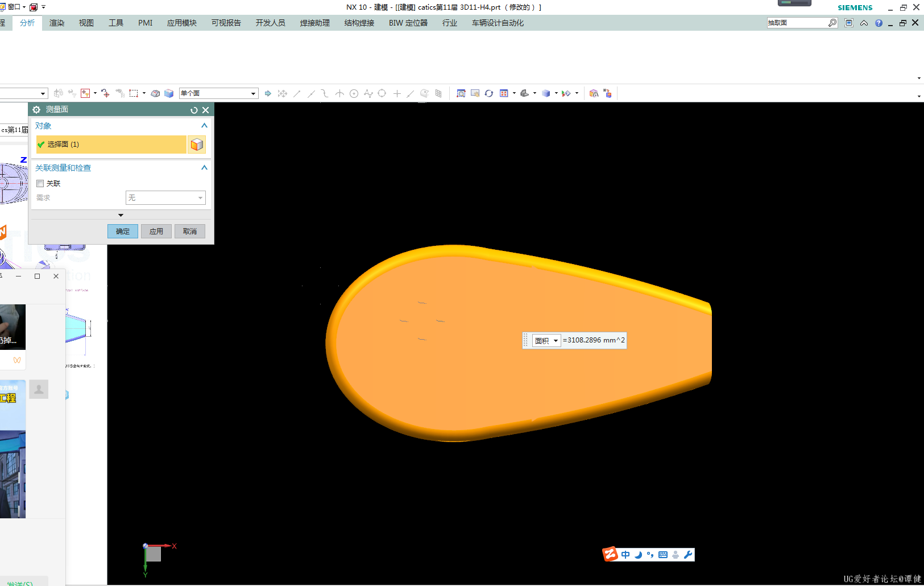
Task: Toggle the Sogou 中 language mode
Action: (x=625, y=555)
